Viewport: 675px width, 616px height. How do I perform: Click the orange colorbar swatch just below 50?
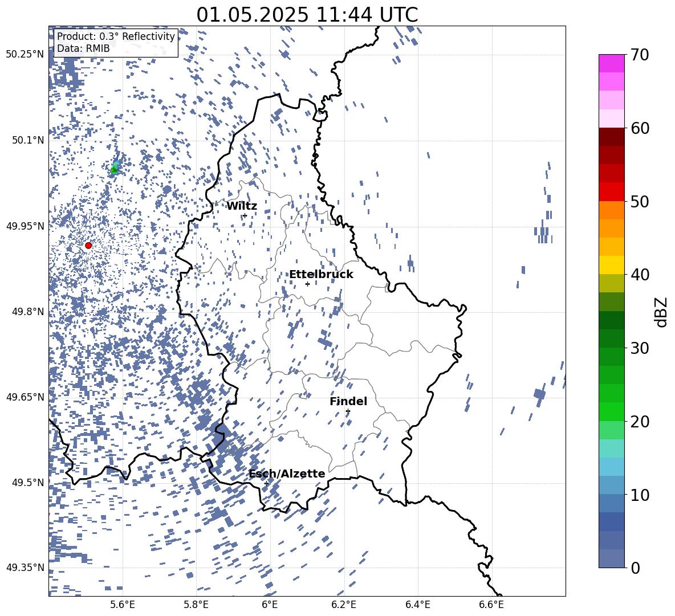coord(611,210)
